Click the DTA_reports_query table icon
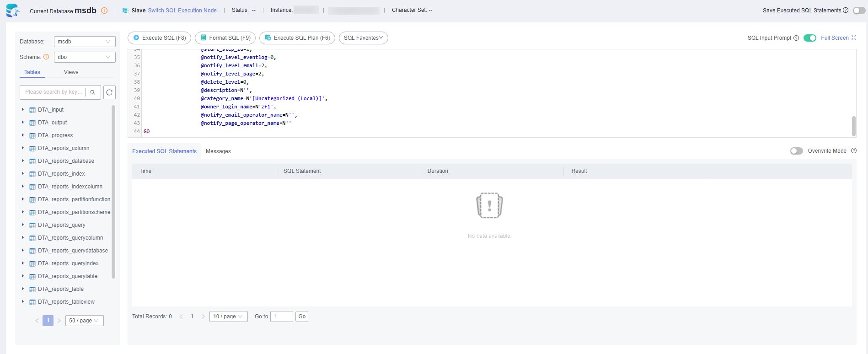Viewport: 868px width, 354px height. [32, 225]
